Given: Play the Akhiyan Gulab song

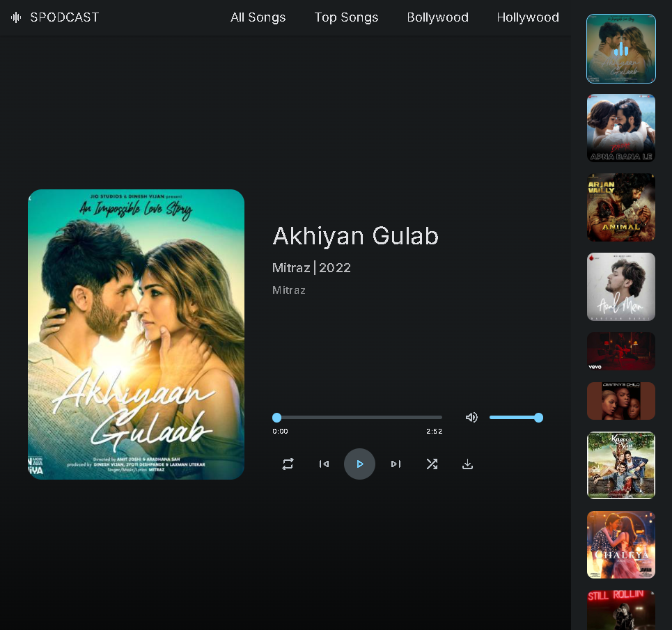Looking at the screenshot, I should click(359, 464).
